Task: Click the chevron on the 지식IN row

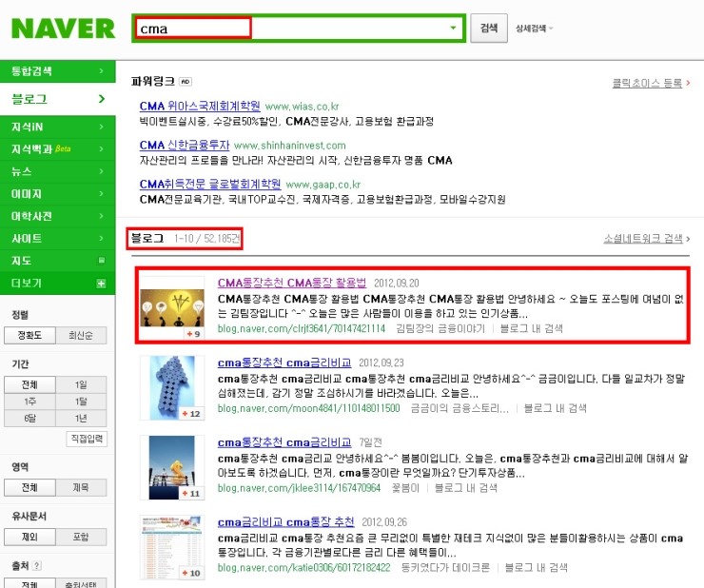Action: (x=102, y=127)
